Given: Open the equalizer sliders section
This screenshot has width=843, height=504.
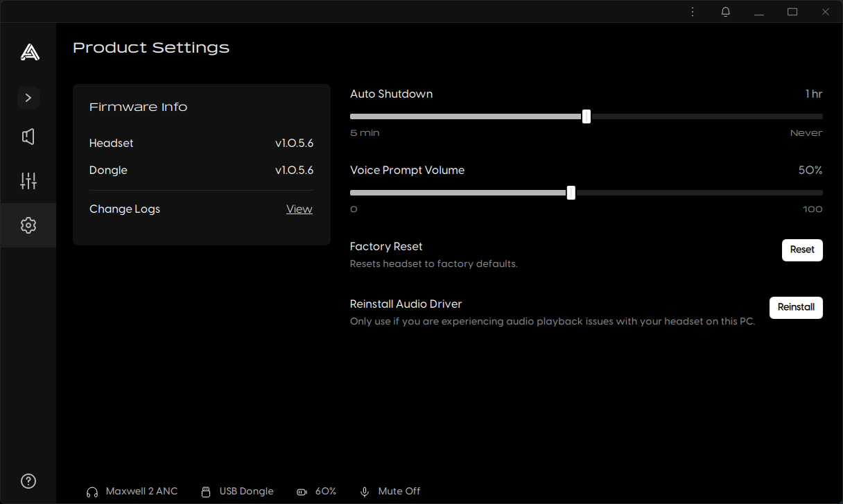Looking at the screenshot, I should (28, 181).
